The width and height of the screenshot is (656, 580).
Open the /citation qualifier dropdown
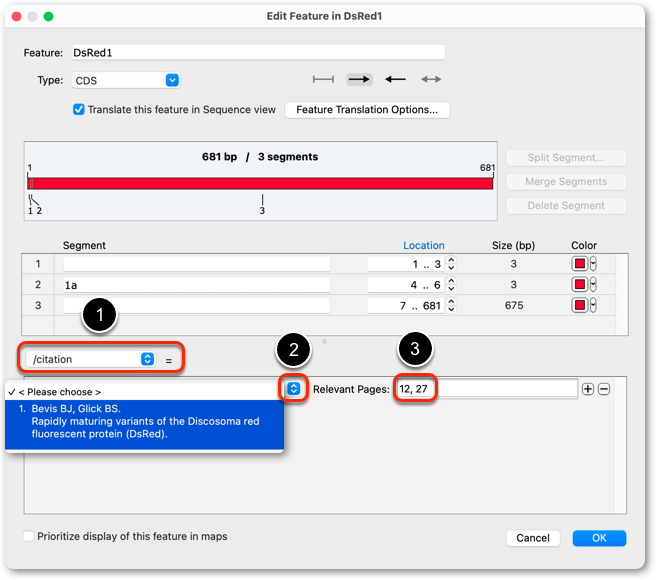90,359
